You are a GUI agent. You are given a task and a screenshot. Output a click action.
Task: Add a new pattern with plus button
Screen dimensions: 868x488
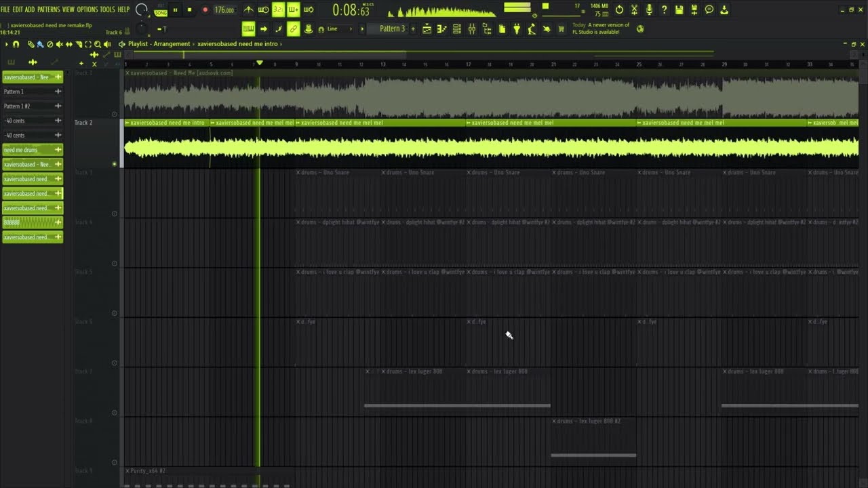click(x=412, y=28)
